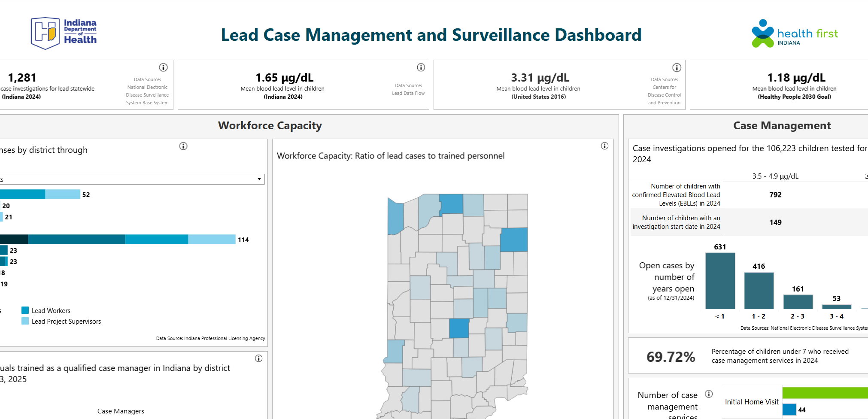Open the info tooltip on the Healthy People 2030 card
Screen dimensions: 868x419
pyautogui.click(x=865, y=67)
